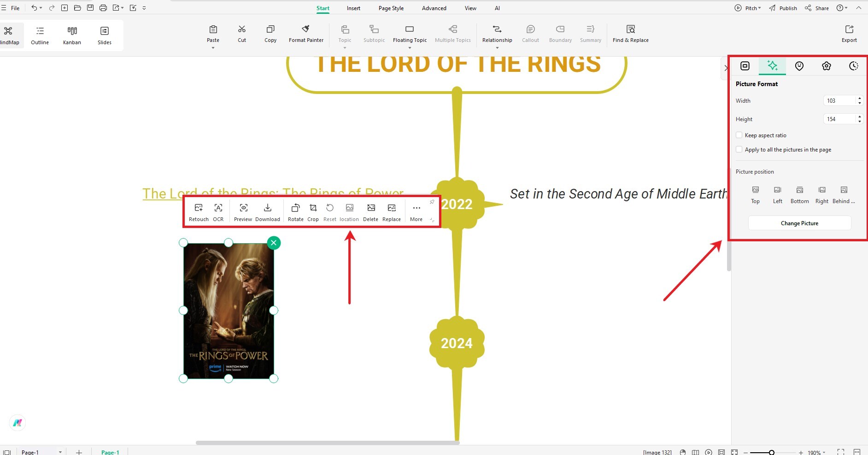Click the Share button
Viewport: 868px width, 455px height.
tap(817, 8)
